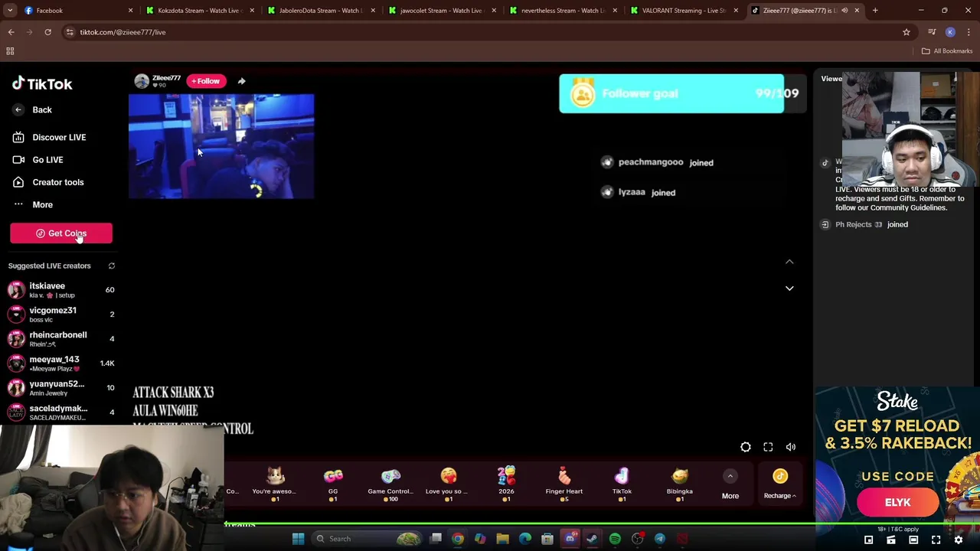Toggle picture-in-picture overlay icon bottom-right

tap(868, 540)
